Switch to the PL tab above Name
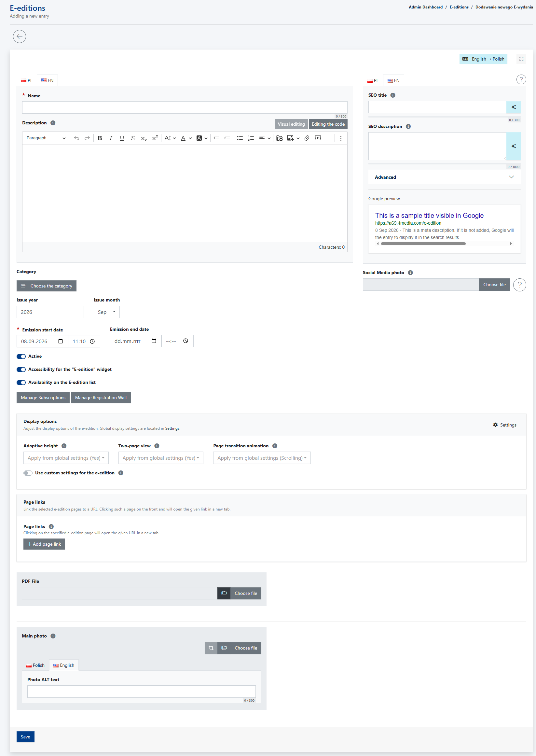This screenshot has height=756, width=536. click(27, 80)
